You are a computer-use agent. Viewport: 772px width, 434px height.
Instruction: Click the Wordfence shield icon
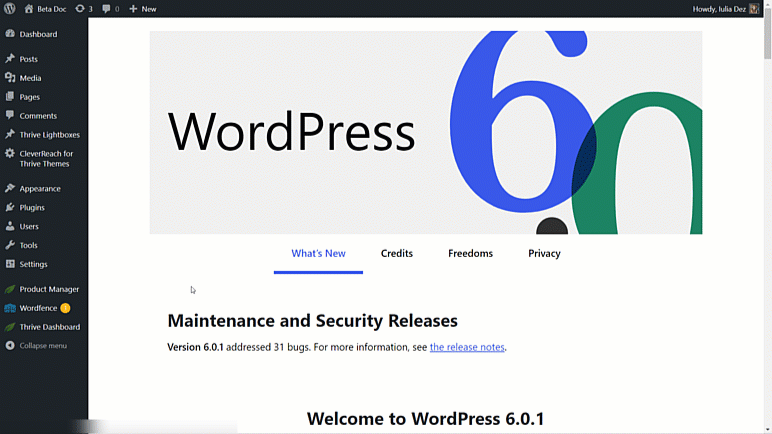pyautogui.click(x=10, y=308)
